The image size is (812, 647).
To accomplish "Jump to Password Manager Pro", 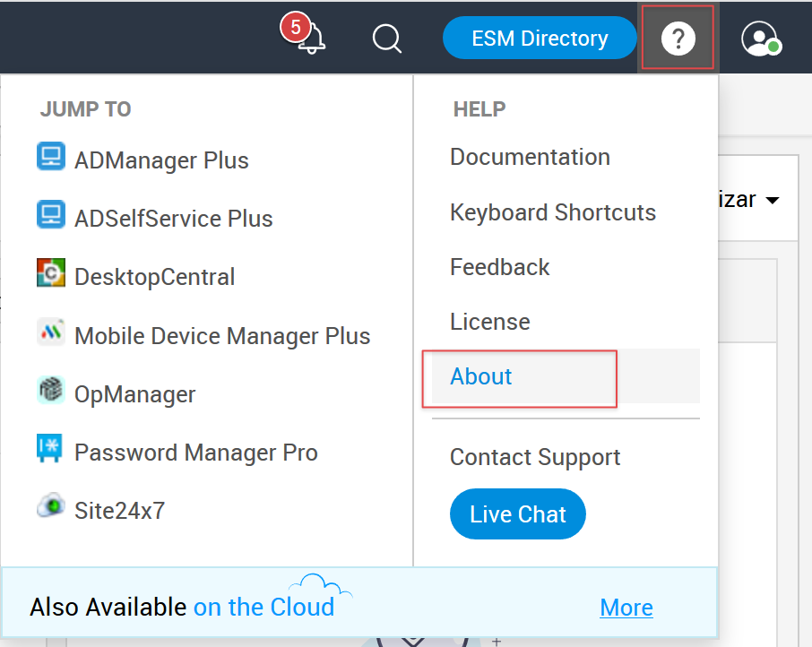I will point(196,453).
